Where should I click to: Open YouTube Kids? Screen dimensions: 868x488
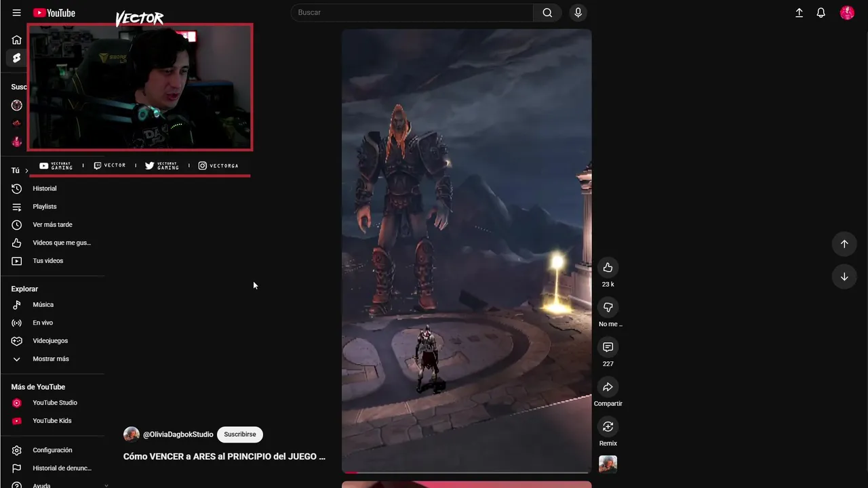(x=52, y=421)
